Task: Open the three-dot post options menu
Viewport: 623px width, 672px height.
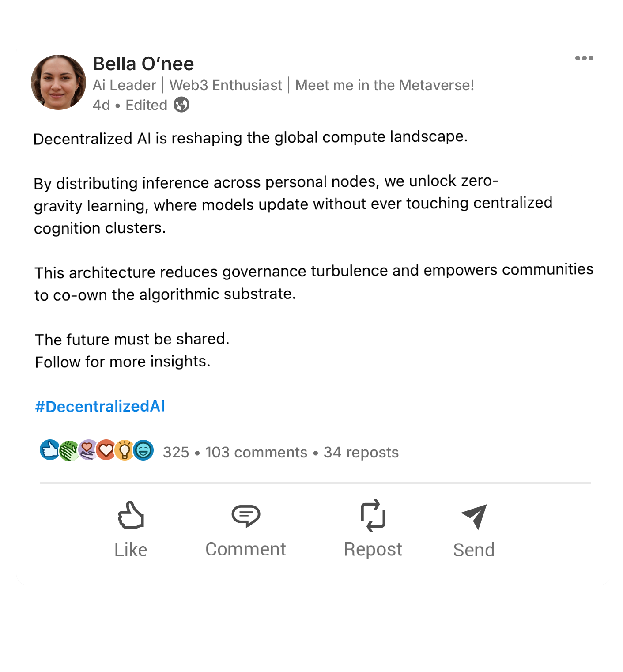Action: pyautogui.click(x=584, y=58)
